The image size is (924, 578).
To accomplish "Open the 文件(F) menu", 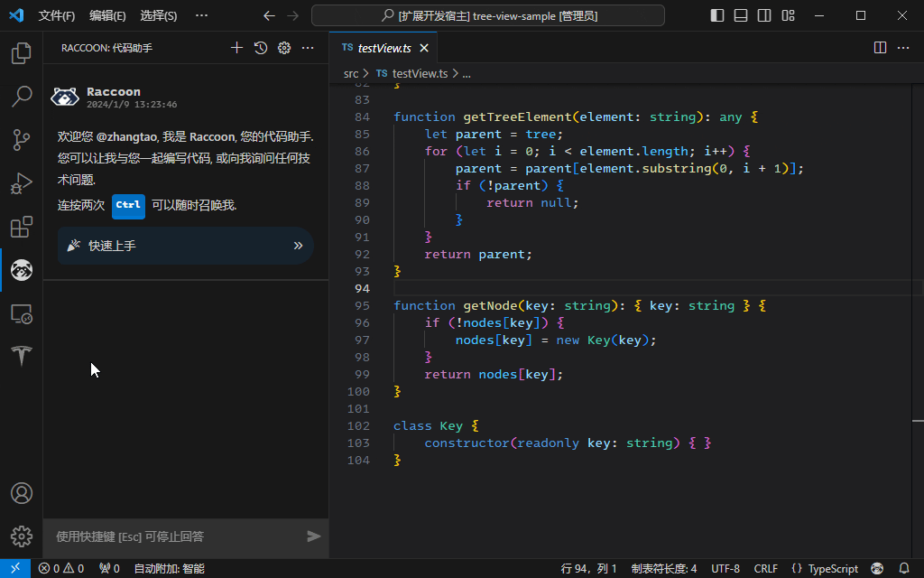I will coord(57,15).
